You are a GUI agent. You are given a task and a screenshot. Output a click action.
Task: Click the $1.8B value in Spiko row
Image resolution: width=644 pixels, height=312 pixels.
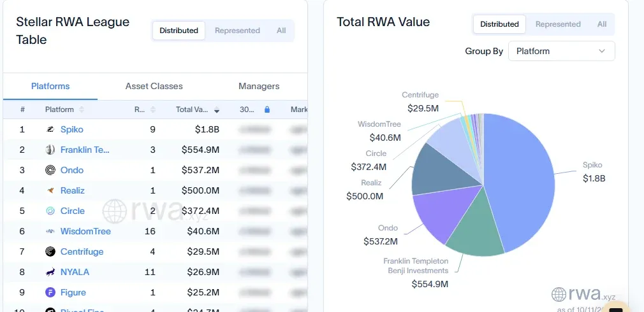pos(207,129)
